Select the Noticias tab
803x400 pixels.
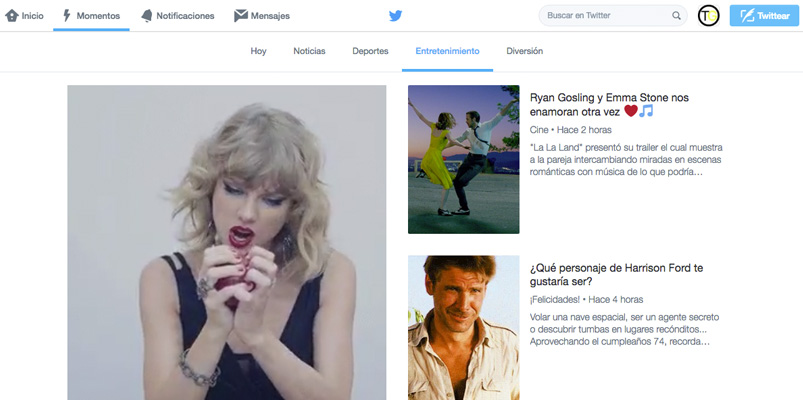309,51
